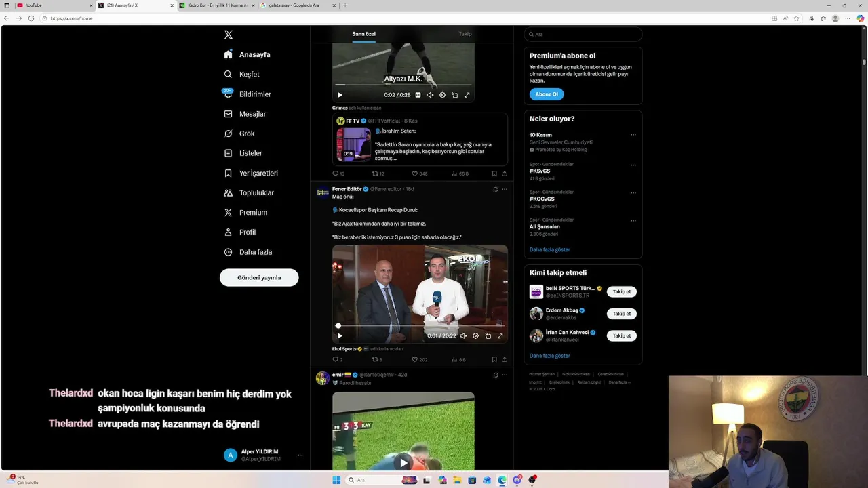Bookmark Fener Editör's post
This screenshot has height=488, width=868.
[494, 359]
